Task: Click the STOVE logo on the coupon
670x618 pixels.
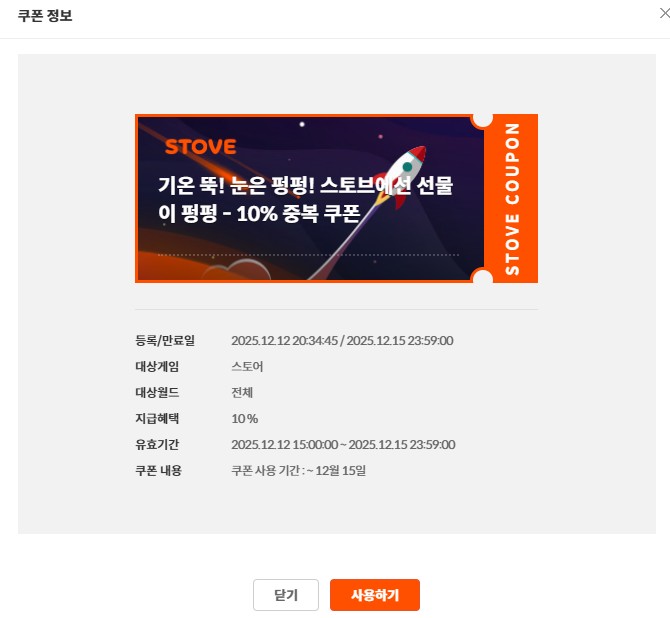Action: coord(200,147)
